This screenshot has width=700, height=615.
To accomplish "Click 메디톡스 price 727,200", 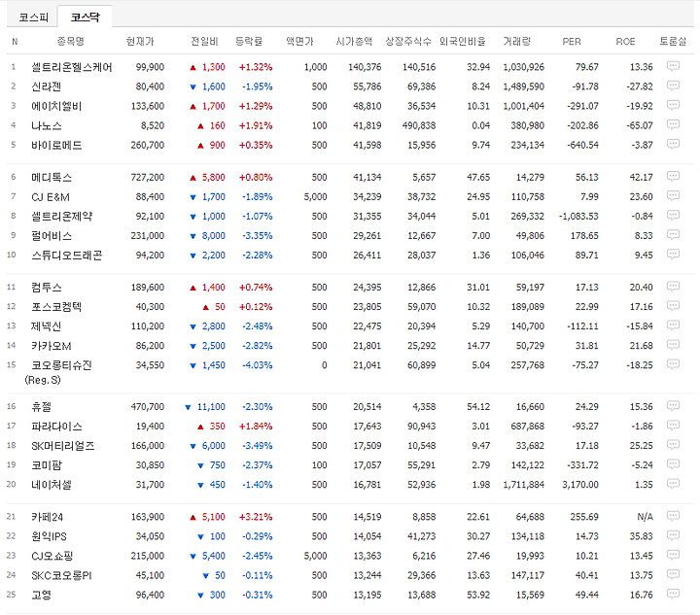I will coord(148,178).
